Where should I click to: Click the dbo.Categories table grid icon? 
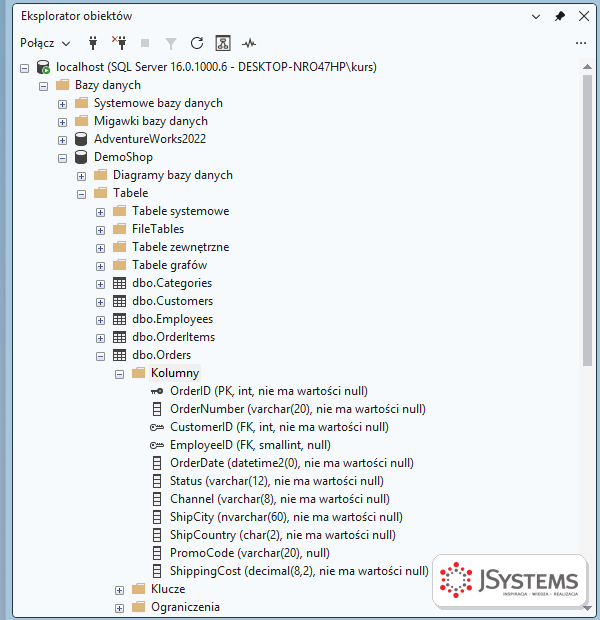point(119,283)
